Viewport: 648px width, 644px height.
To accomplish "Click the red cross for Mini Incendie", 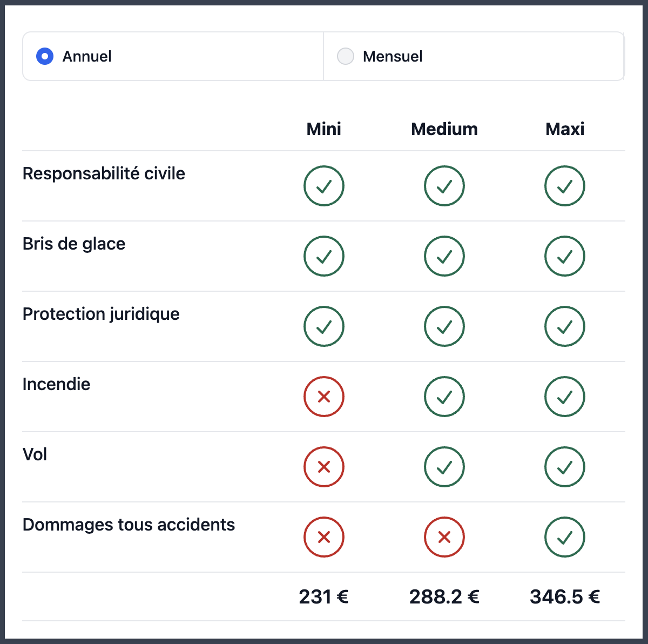I will (x=324, y=397).
